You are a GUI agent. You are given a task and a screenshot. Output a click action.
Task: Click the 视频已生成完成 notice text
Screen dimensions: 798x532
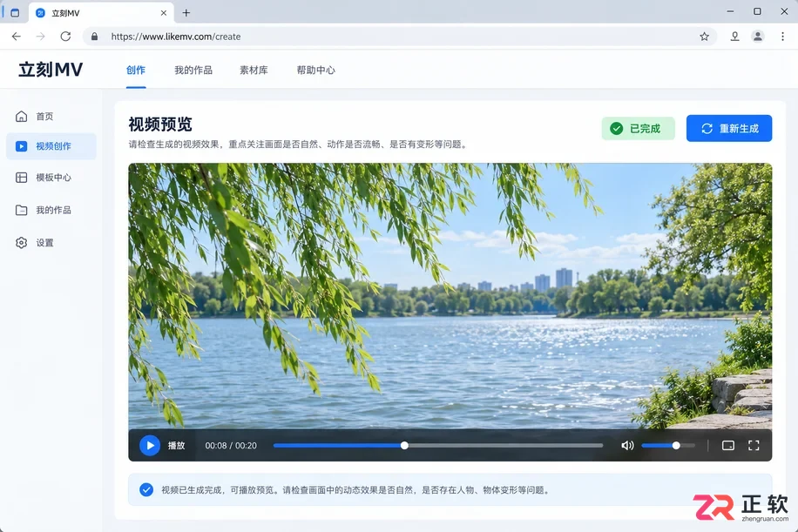[356, 490]
